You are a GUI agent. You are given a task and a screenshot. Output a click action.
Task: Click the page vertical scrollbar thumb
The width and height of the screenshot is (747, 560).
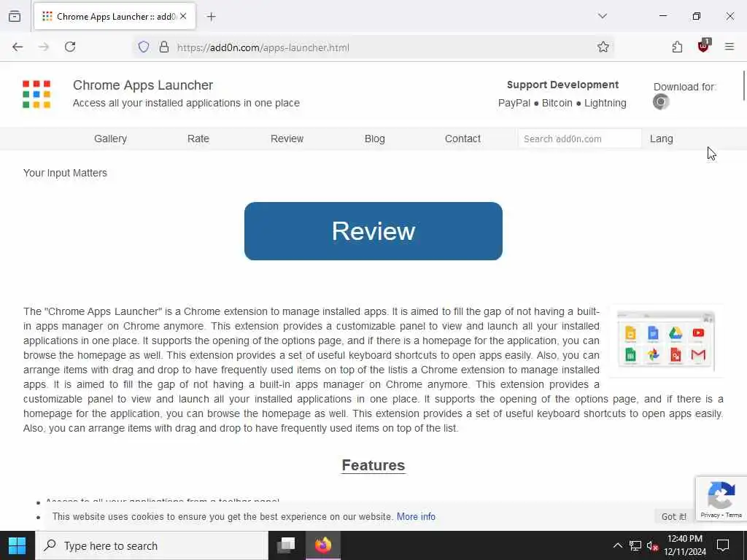[743, 85]
